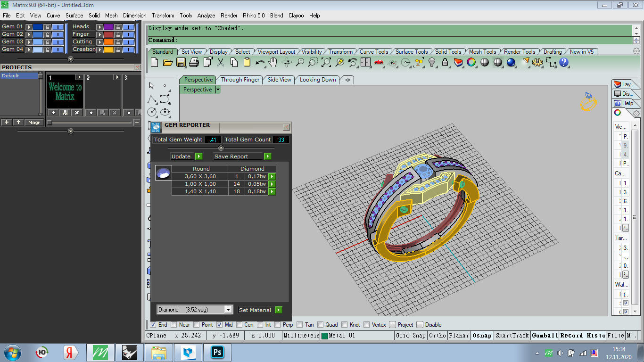Open Layers via the toolbar layers icon
Viewport: 644px width, 362px height.
pos(458,62)
